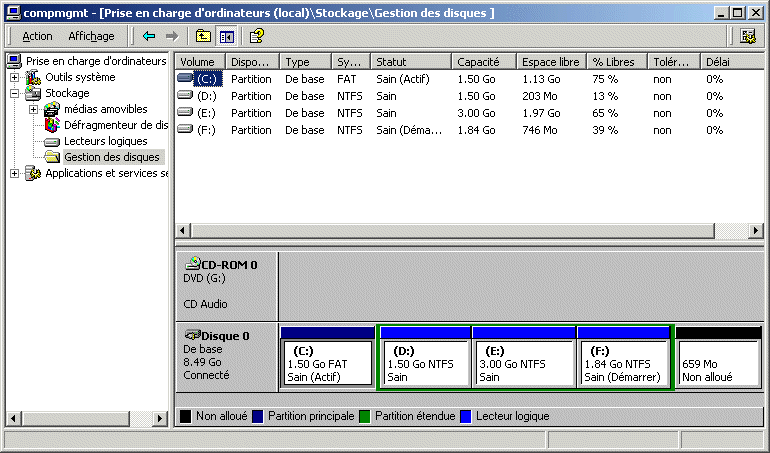The image size is (770, 453).
Task: Expand Applications et services node
Action: pos(15,173)
